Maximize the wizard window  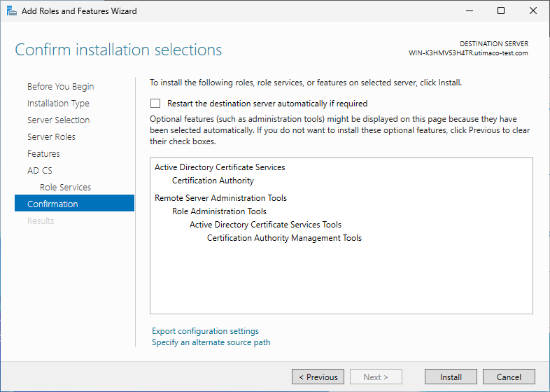[501, 11]
